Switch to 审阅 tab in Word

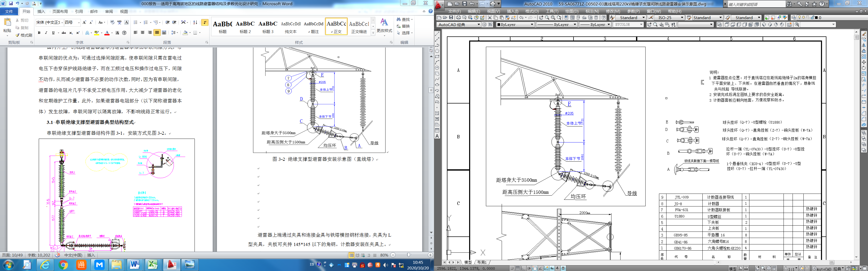click(x=109, y=11)
